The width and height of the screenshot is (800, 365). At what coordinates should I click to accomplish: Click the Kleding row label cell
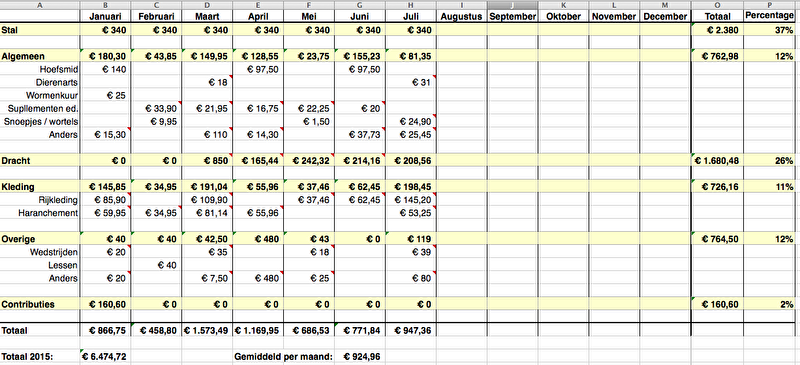click(x=40, y=187)
